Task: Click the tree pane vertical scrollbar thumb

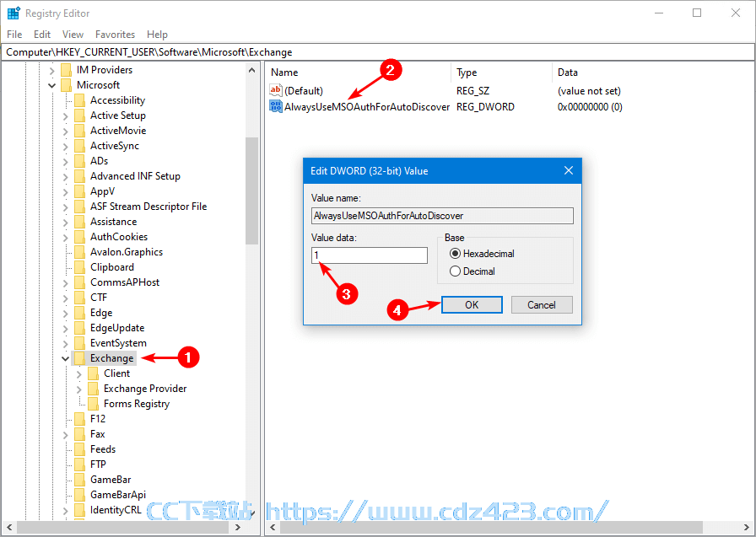Action: [251, 191]
